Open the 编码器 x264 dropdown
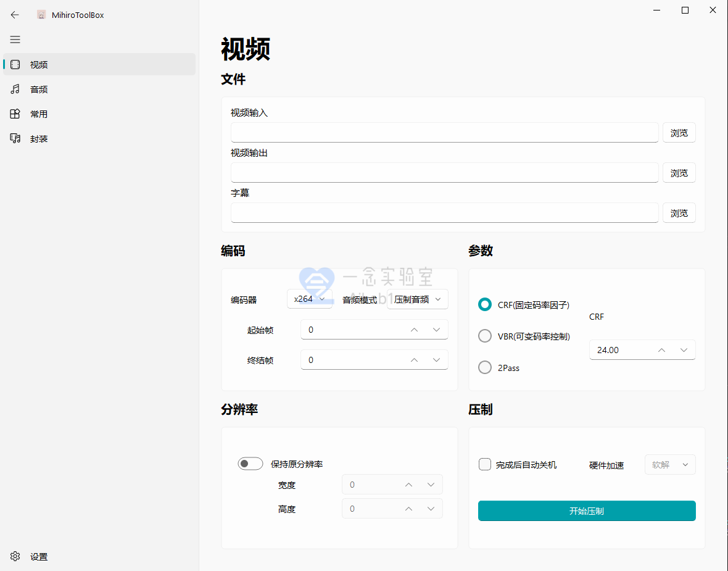728x571 pixels. click(x=310, y=299)
